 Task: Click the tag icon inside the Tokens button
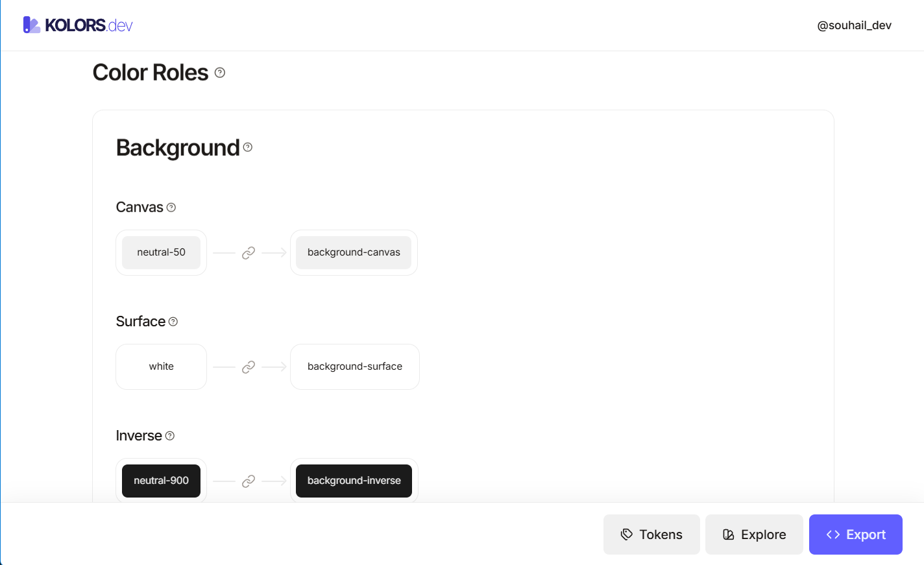click(x=626, y=534)
